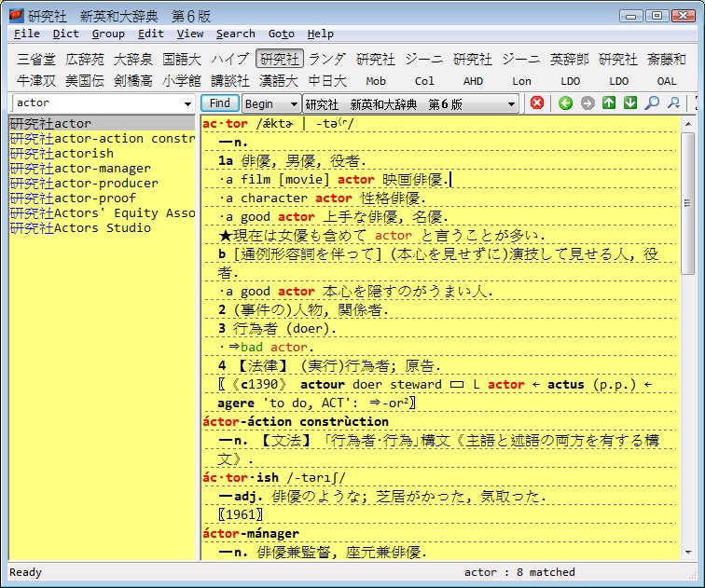Select the 大辞泉 dictionary button
Screen dimensions: 705x588
tap(133, 59)
